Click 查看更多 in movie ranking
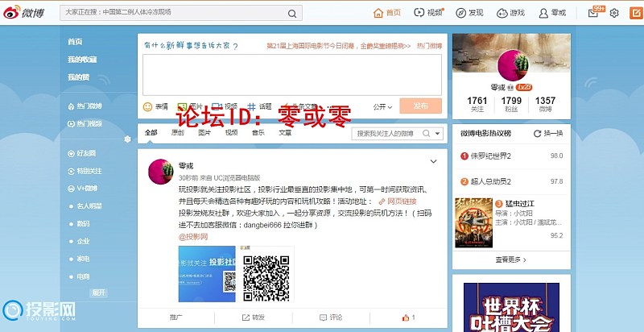644x332 pixels. tap(511, 259)
